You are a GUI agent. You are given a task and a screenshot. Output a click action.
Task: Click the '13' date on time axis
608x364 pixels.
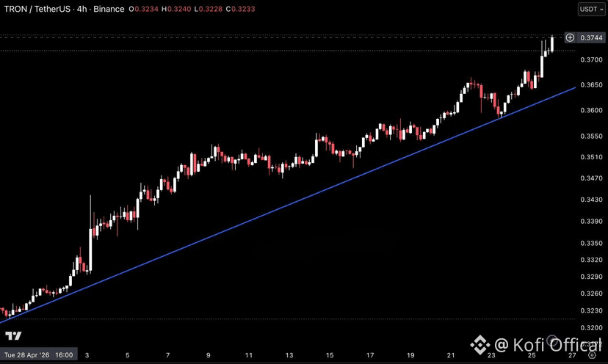click(x=289, y=355)
